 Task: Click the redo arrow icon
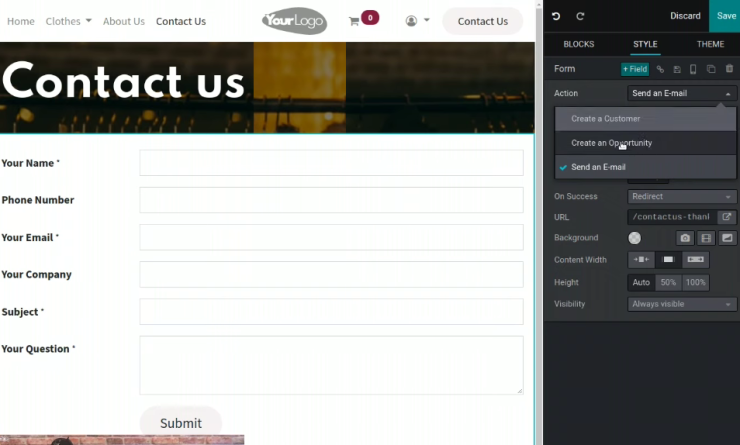580,16
